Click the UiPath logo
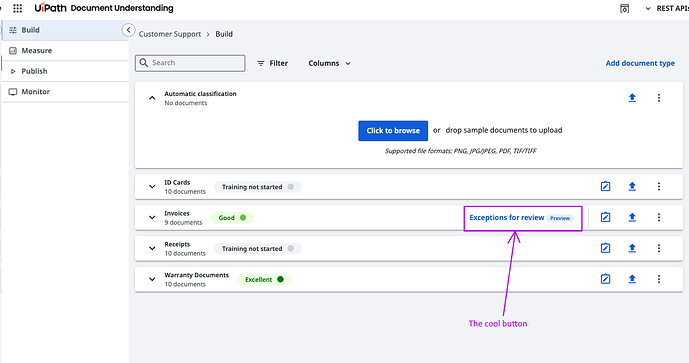Screen dimensions: 689x363 click(x=50, y=8)
